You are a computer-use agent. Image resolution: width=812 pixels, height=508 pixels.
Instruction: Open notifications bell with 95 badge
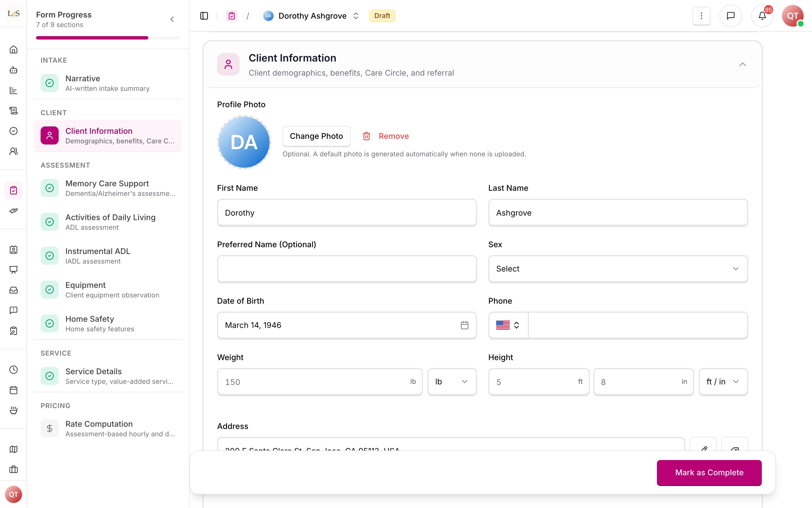point(762,16)
